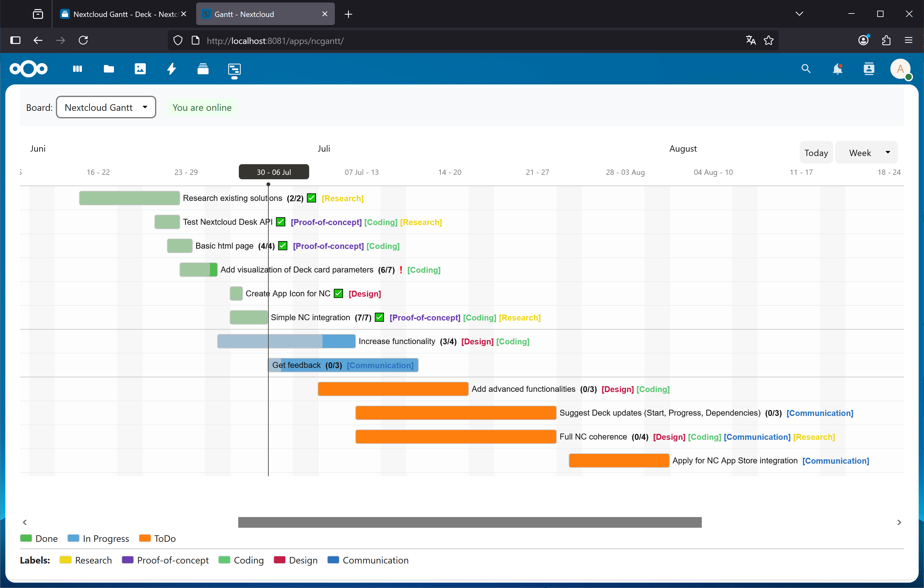Click the horizontal timeline scrollbar thumb
This screenshot has width=924, height=588.
[470, 522]
